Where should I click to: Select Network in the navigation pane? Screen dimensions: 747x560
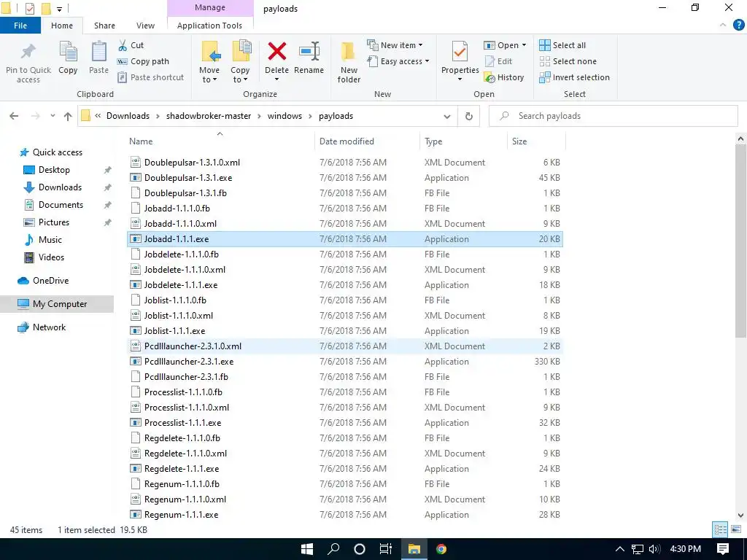click(49, 327)
